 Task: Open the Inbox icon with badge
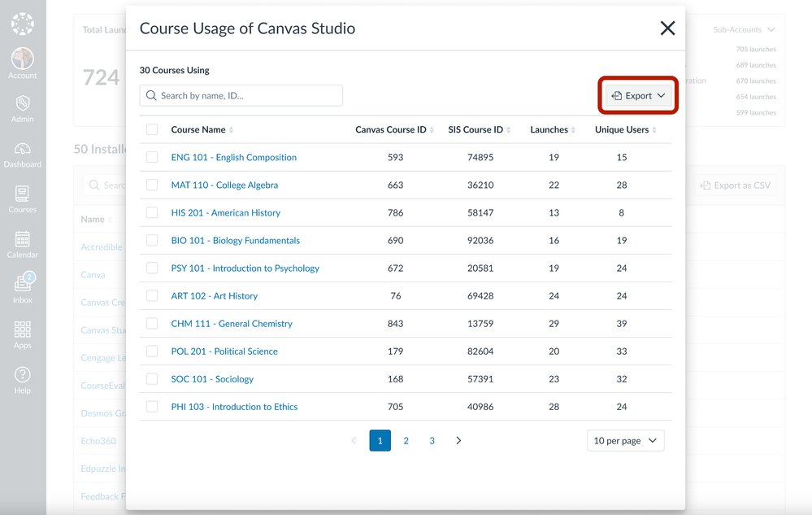[x=22, y=288]
